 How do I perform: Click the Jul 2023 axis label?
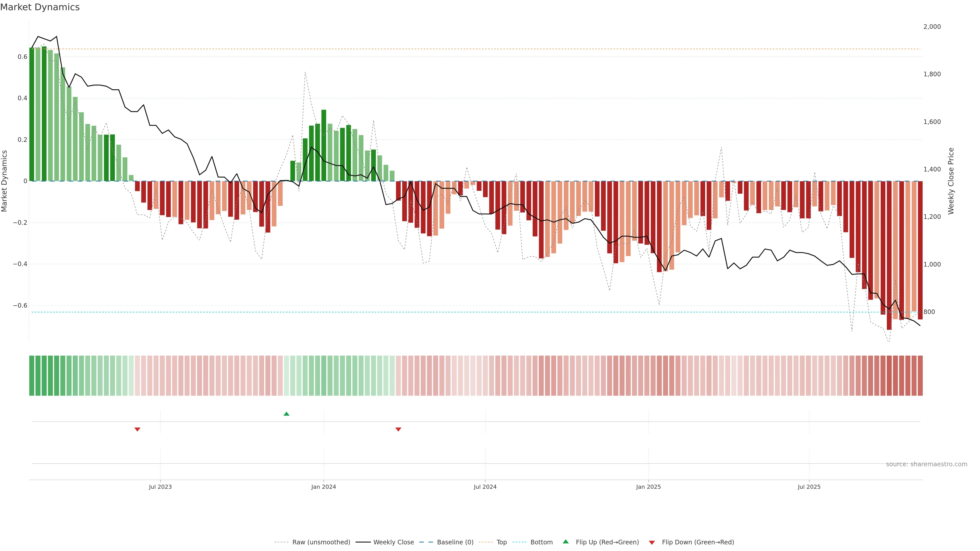pos(160,487)
